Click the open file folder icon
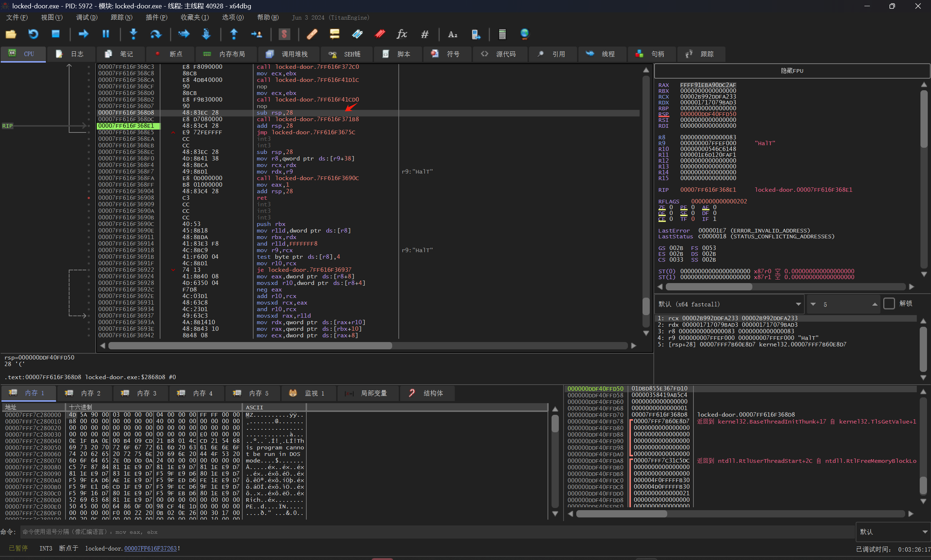The width and height of the screenshot is (931, 560). click(x=11, y=34)
